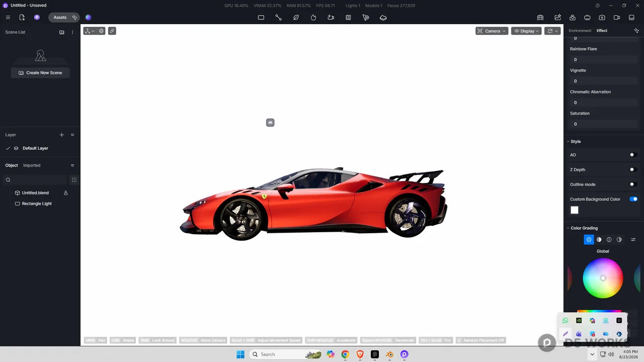Select the light gizmo in viewport
Screen dimensions: 644x362
270,122
